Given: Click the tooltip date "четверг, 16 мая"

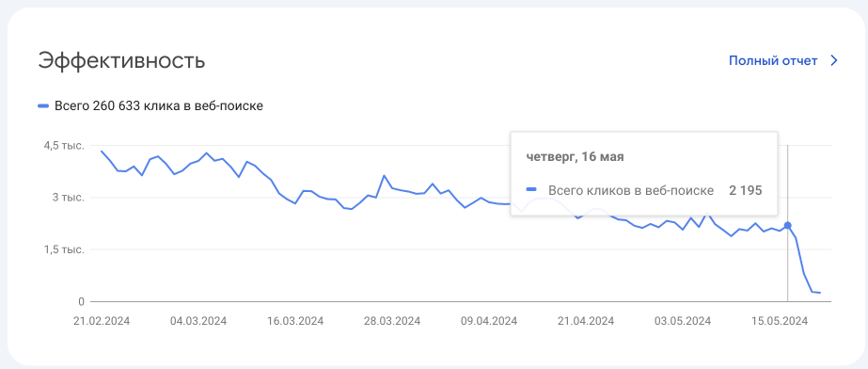Looking at the screenshot, I should click(575, 157).
